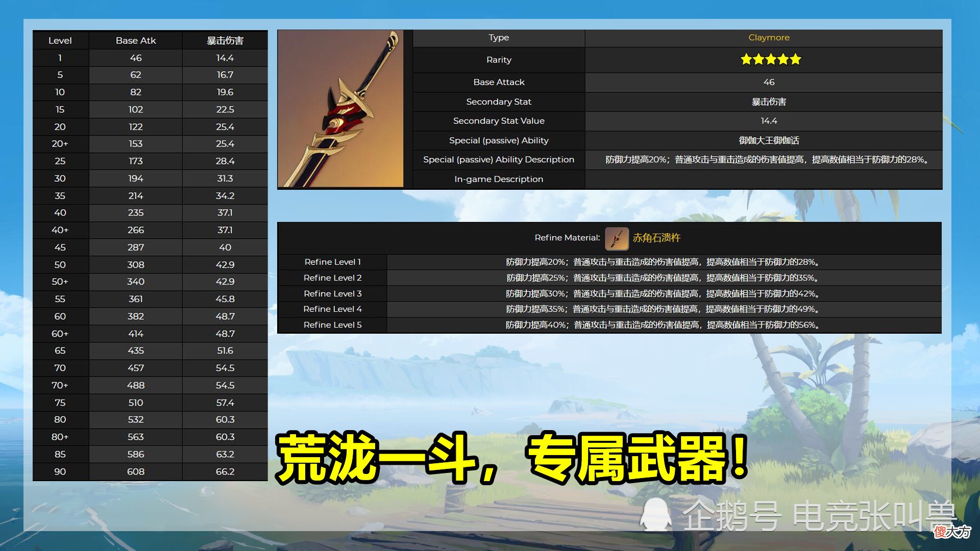980x551 pixels.
Task: Click the Base Atk value 82
Action: tap(136, 92)
